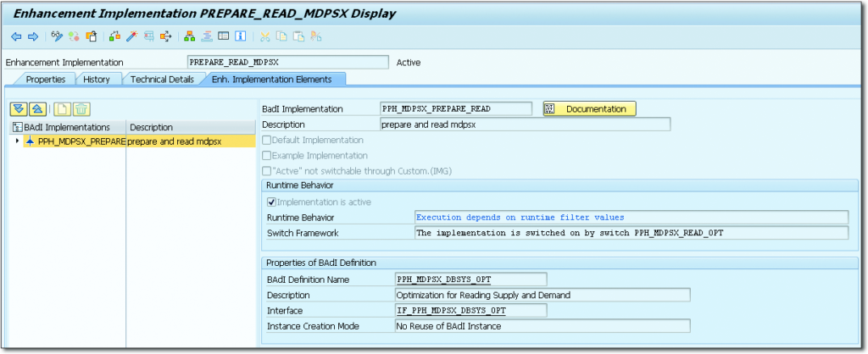Click the Where-Used List icon
This screenshot has width=868, height=354.
click(149, 36)
